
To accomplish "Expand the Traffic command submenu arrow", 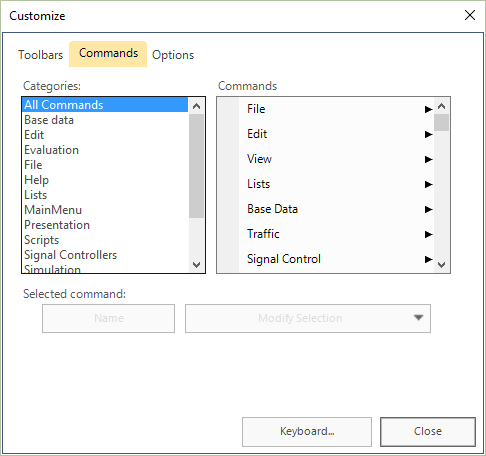I will [428, 234].
